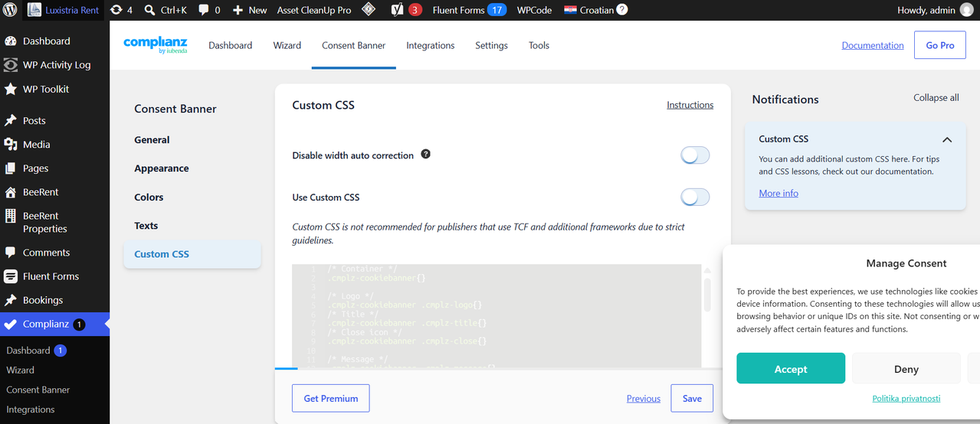The width and height of the screenshot is (980, 424).
Task: Click the Go Pro button
Action: point(939,45)
